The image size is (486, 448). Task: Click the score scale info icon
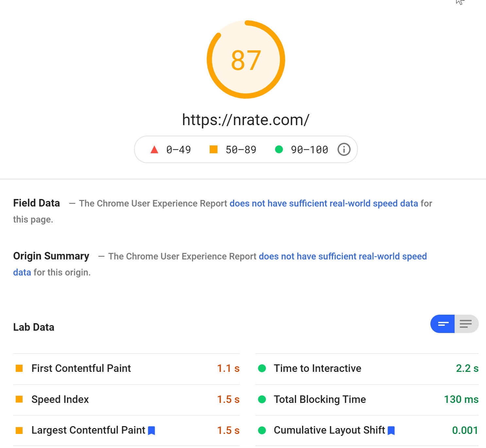tap(344, 149)
